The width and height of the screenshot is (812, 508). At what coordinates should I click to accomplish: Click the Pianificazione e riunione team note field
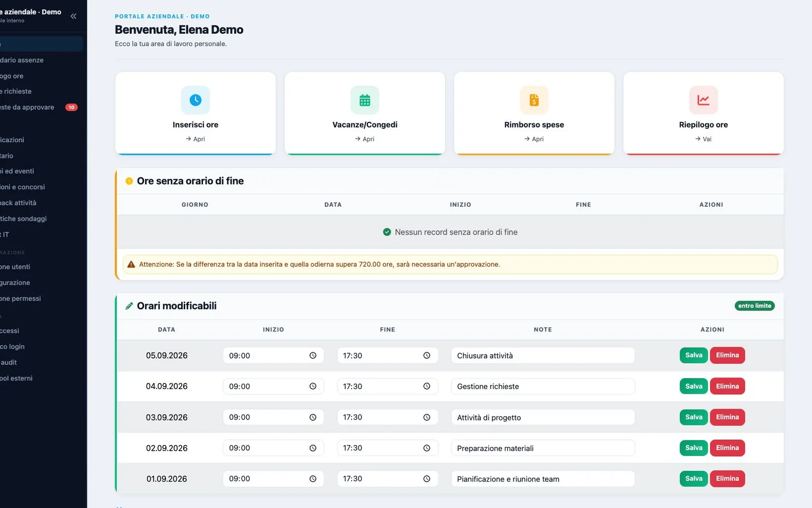(543, 479)
